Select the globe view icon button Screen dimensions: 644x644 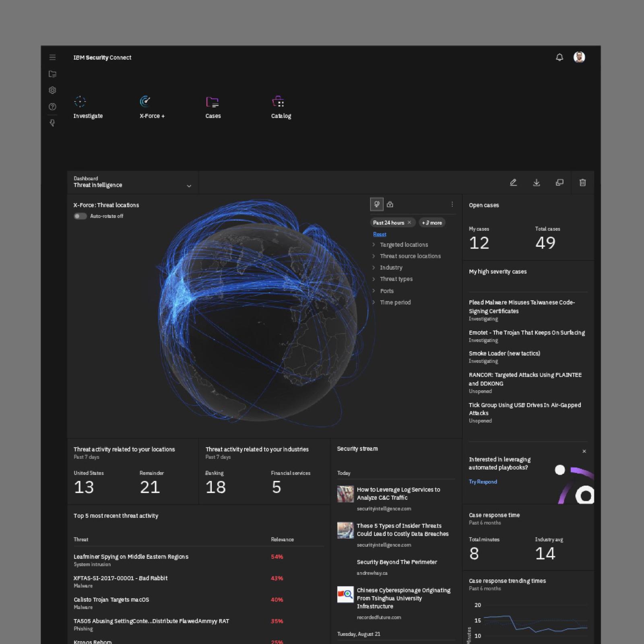[x=377, y=204]
